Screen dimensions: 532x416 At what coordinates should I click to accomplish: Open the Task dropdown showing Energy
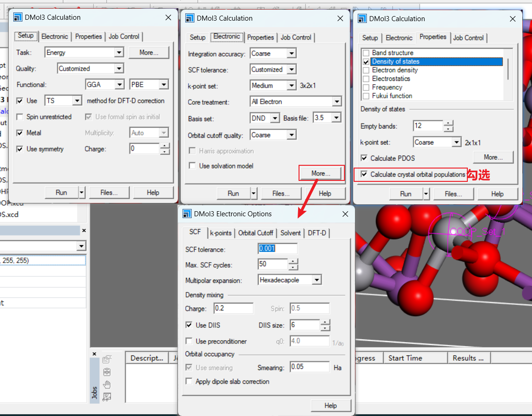(x=119, y=52)
